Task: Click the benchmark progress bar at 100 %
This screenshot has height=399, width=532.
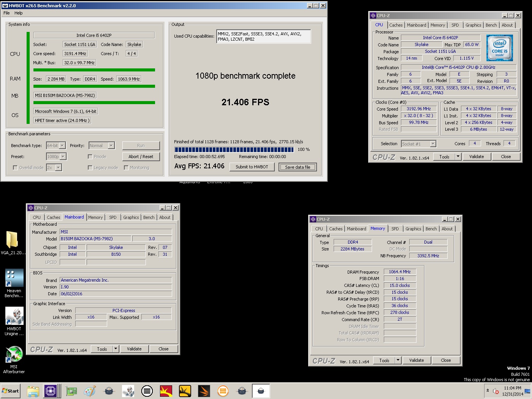Action: click(234, 149)
